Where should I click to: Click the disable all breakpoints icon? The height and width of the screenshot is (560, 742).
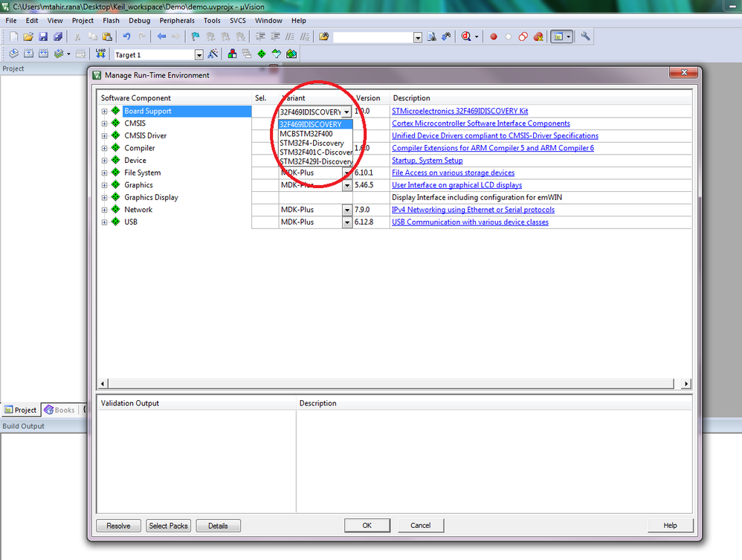[523, 36]
